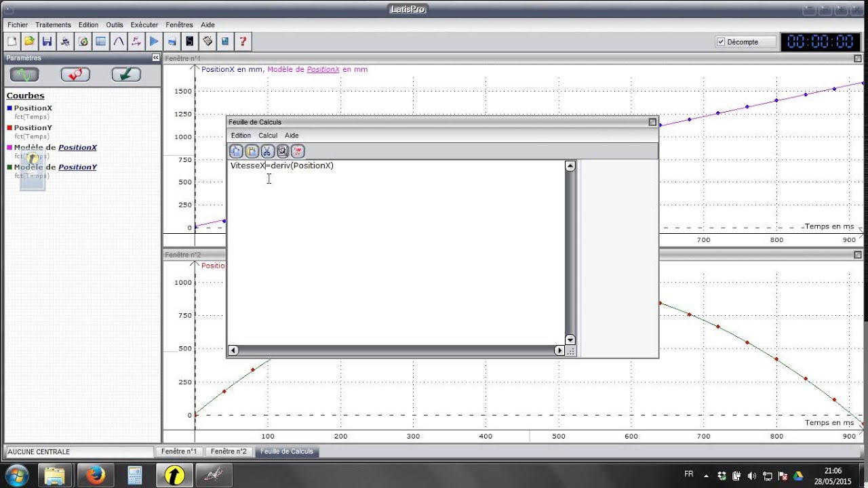Select Modèle de PositionX curve
The height and width of the screenshot is (488, 868).
pos(56,147)
